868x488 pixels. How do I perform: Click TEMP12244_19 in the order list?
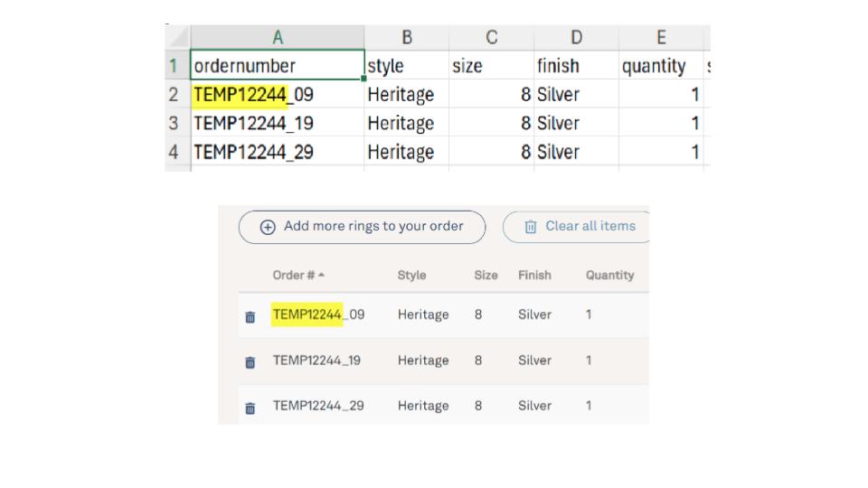tap(316, 361)
